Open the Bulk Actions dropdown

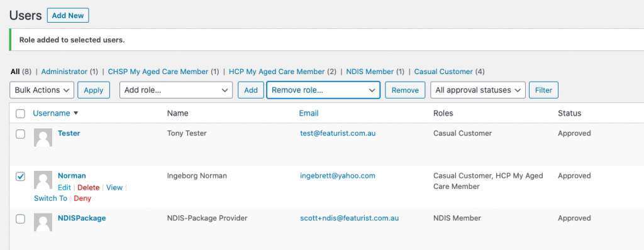[x=42, y=90]
